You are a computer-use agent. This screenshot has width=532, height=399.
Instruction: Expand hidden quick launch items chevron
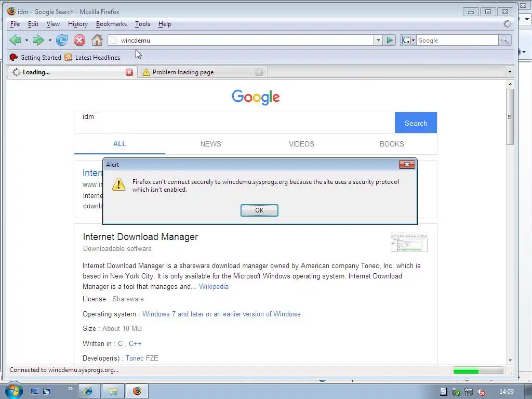[70, 389]
